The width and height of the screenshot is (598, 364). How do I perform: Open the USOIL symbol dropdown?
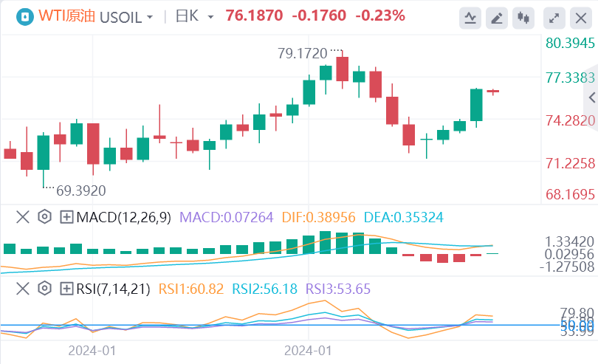point(126,17)
